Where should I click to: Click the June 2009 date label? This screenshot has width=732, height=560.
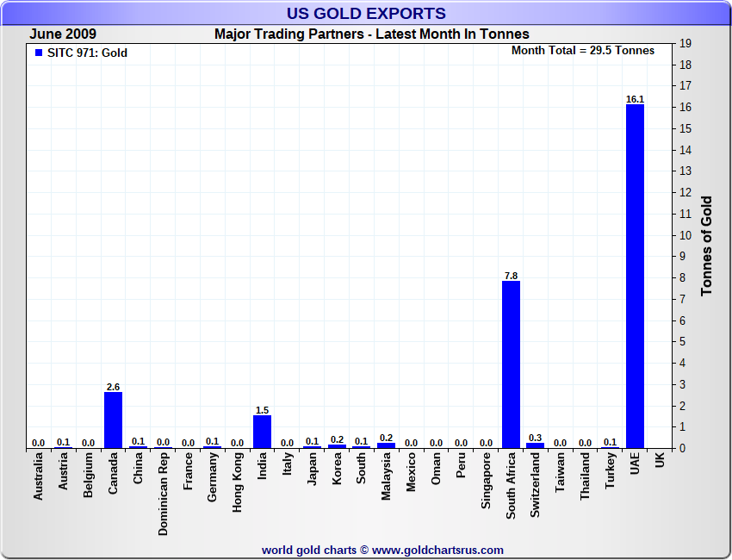[x=63, y=34]
